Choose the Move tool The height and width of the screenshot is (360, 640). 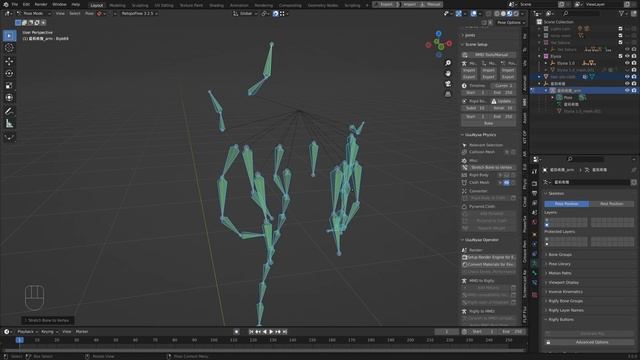(x=9, y=62)
